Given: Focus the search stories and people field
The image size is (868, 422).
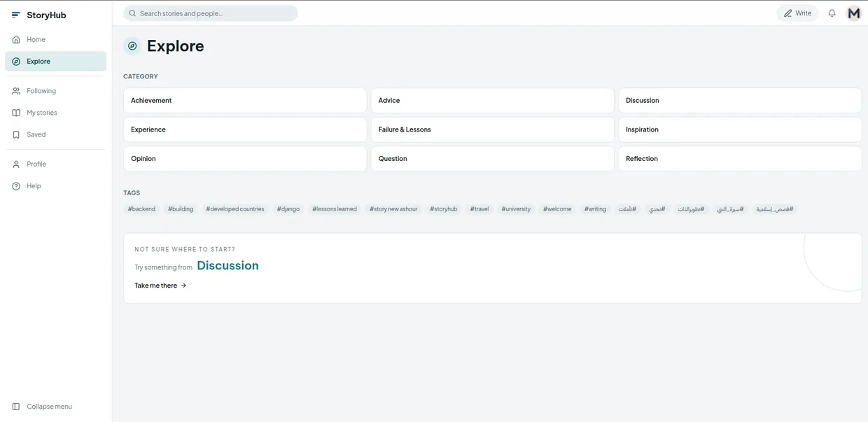Looking at the screenshot, I should tap(211, 13).
